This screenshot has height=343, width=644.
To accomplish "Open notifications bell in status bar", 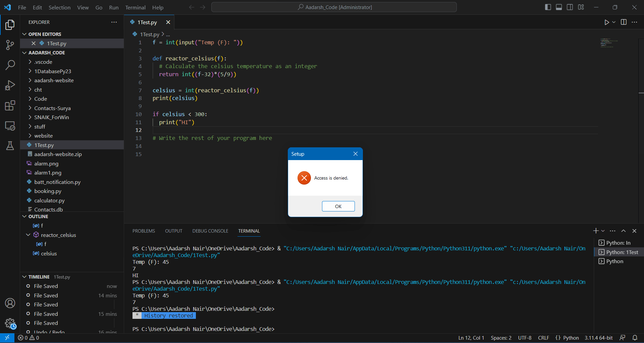I will 635,338.
